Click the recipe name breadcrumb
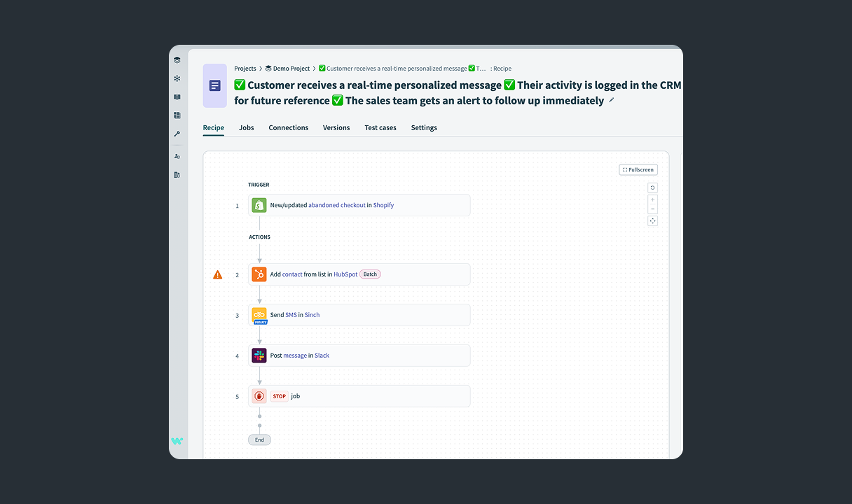This screenshot has width=852, height=504. click(402, 69)
